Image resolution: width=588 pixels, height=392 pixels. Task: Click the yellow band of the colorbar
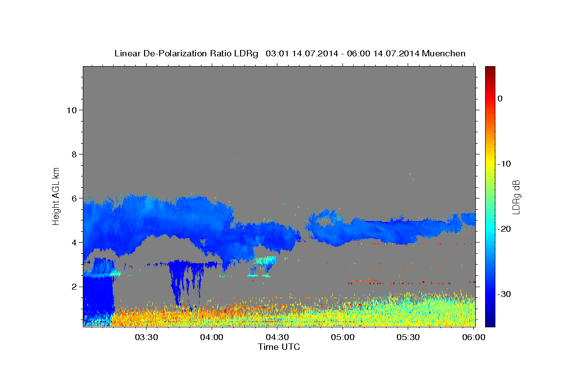pos(490,164)
